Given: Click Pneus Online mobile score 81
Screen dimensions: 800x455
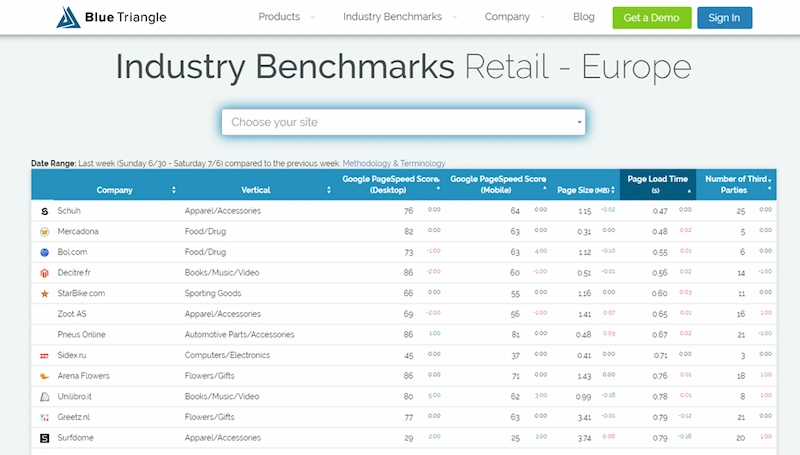Looking at the screenshot, I should click(x=515, y=335).
